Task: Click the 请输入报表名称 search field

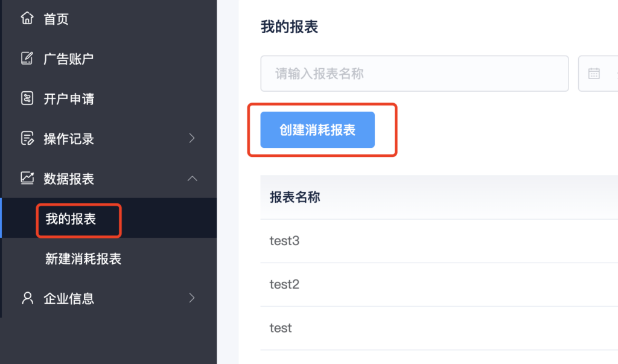Action: (415, 73)
